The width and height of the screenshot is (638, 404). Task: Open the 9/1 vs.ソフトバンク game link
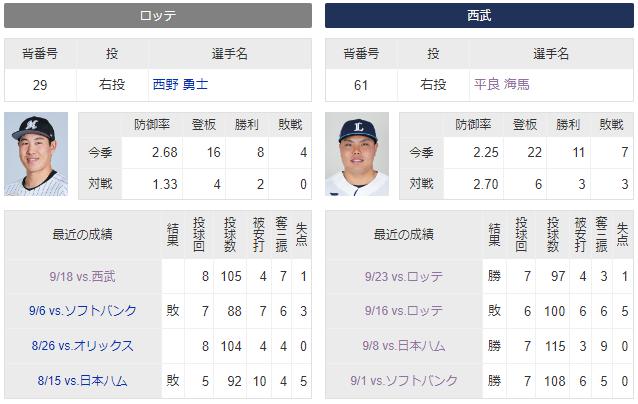[404, 381]
